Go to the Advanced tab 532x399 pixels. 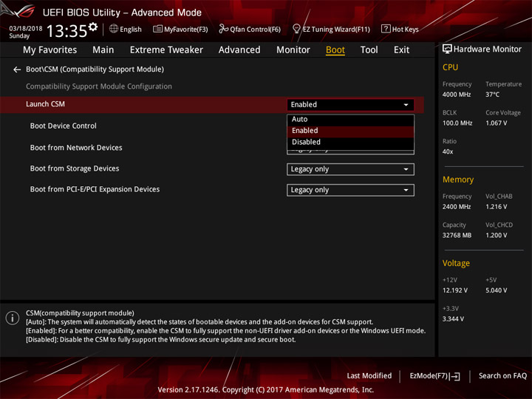239,50
